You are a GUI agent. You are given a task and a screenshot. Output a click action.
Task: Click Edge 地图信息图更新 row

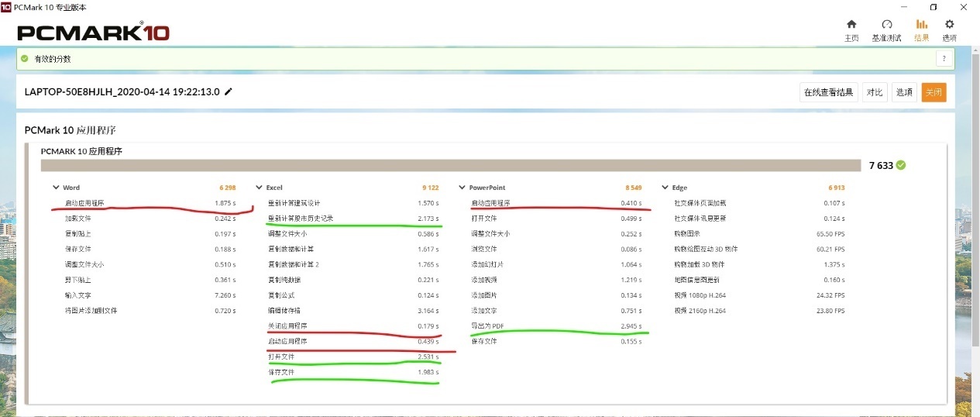point(759,280)
